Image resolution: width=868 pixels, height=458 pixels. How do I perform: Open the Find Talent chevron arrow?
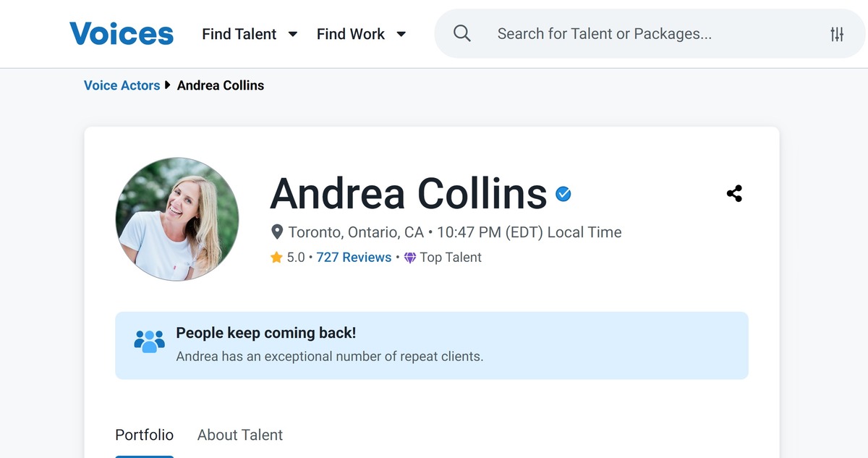point(292,33)
